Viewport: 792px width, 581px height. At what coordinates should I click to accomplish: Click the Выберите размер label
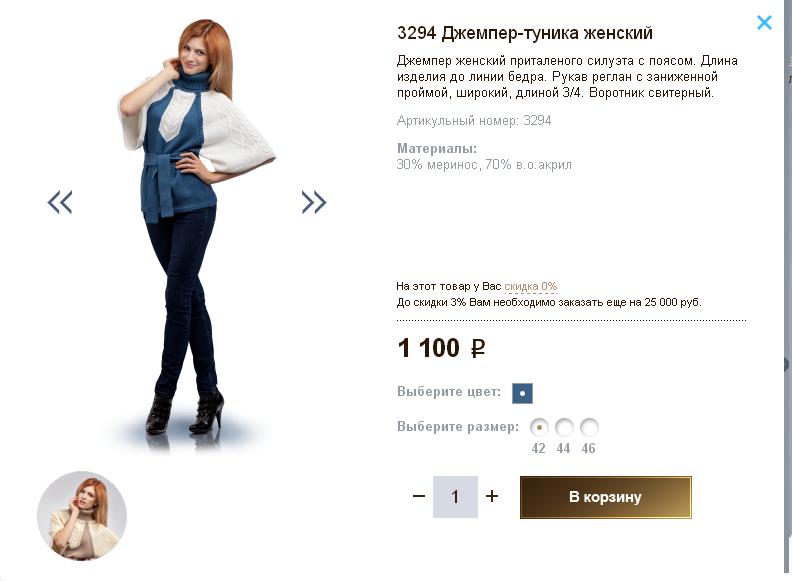(x=458, y=427)
